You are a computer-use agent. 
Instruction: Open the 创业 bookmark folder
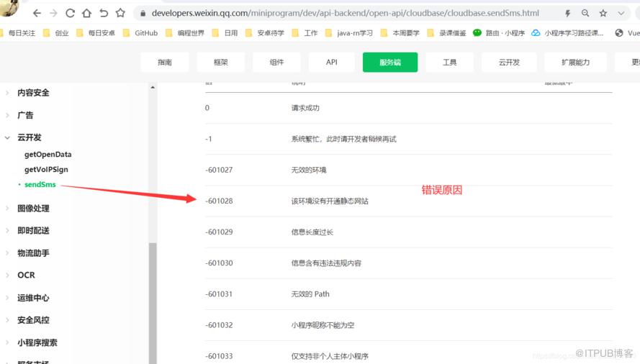56,33
